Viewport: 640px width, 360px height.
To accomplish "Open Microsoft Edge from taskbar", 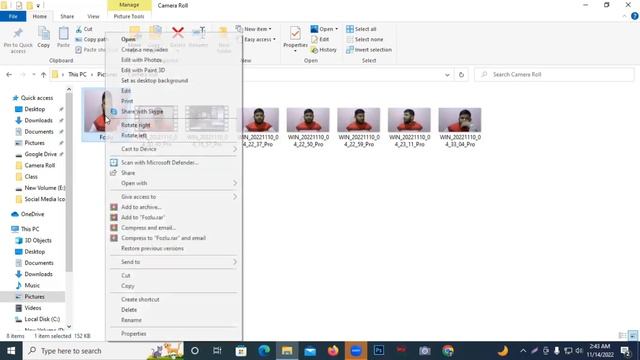I will [x=264, y=351].
